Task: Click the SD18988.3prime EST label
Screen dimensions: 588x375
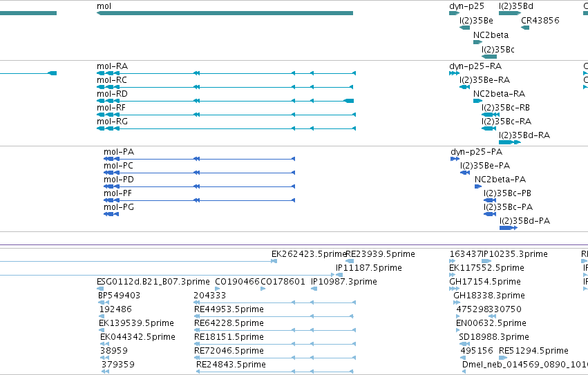Action: click(x=494, y=338)
